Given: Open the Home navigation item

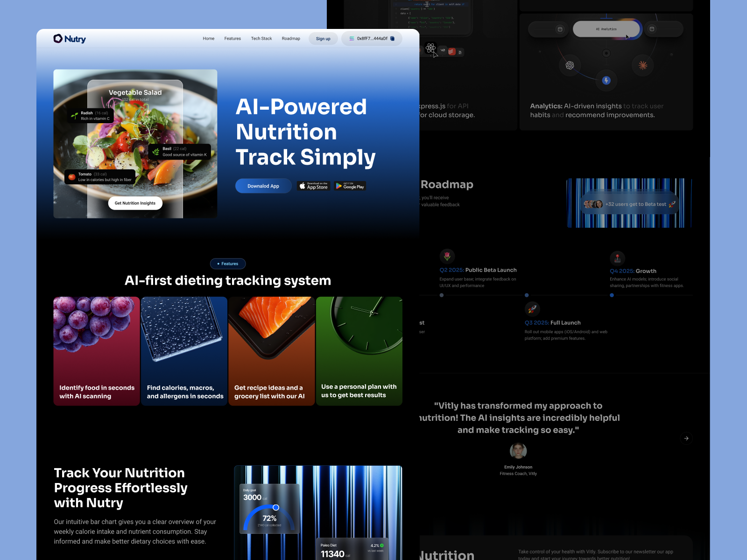Looking at the screenshot, I should tap(209, 39).
